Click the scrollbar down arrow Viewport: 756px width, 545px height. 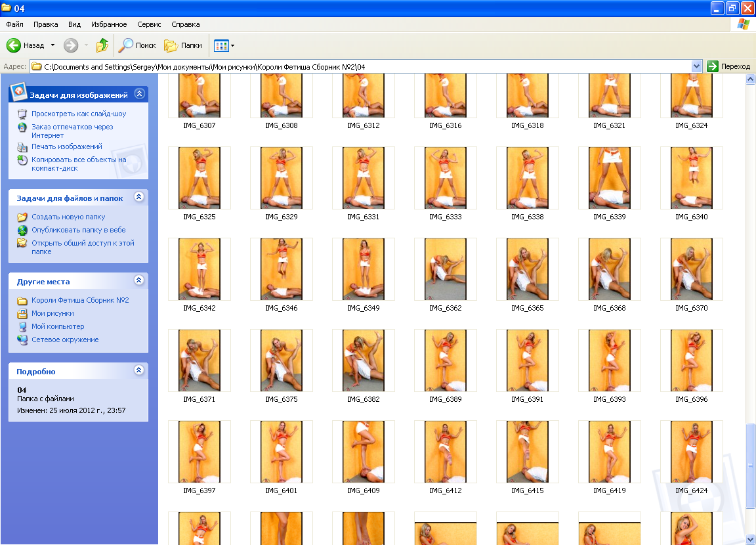(x=750, y=539)
